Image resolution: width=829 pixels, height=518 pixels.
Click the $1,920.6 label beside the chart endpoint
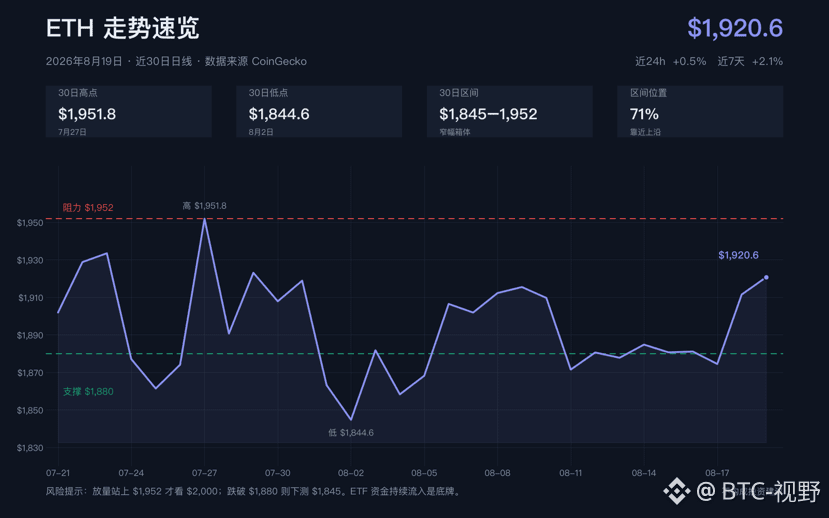coord(738,255)
